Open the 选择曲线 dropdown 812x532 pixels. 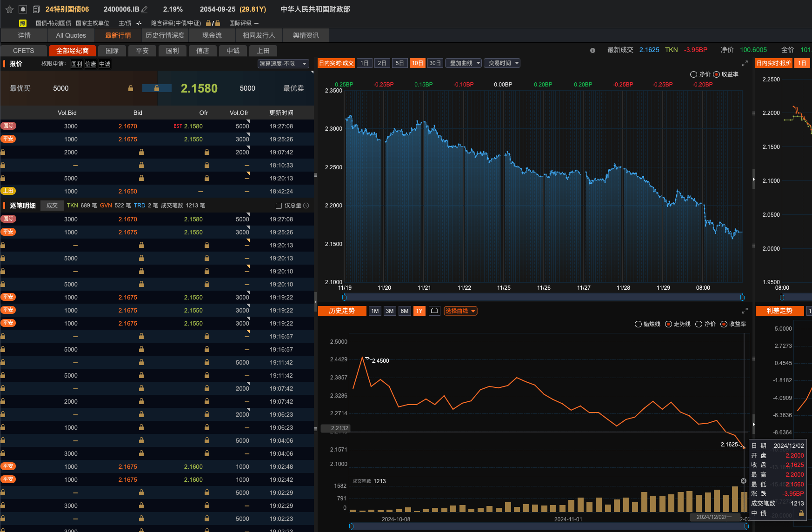460,311
